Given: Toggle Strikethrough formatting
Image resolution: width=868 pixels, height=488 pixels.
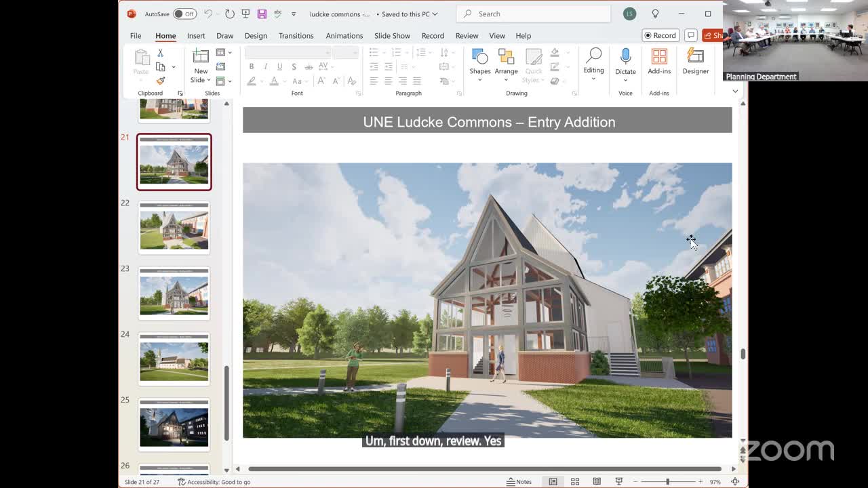Looking at the screenshot, I should (309, 66).
